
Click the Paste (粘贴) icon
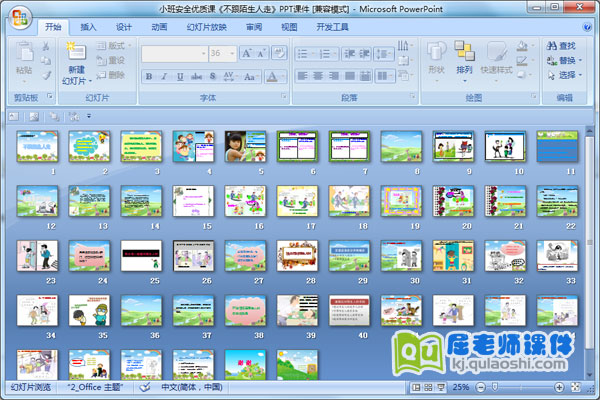(23, 61)
